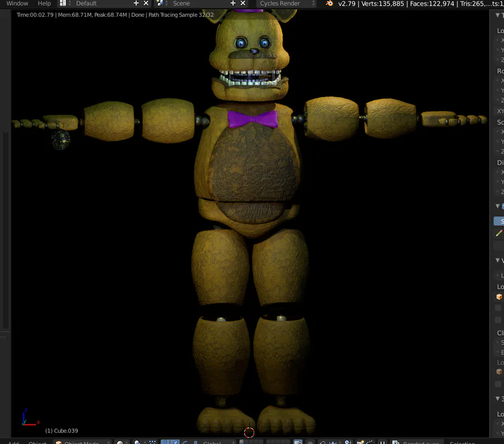Click the screen layout browse icon
Image resolution: width=504 pixels, height=444 pixels.
click(x=63, y=3)
